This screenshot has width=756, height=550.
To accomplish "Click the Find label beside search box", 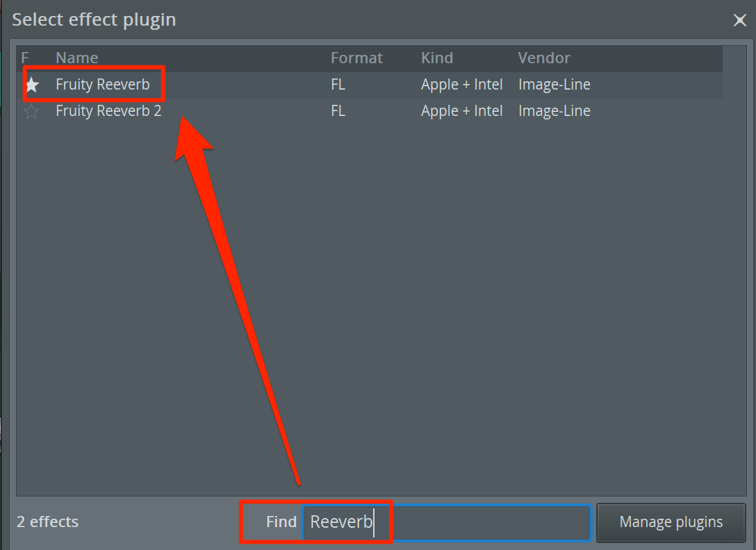I will coord(281,522).
